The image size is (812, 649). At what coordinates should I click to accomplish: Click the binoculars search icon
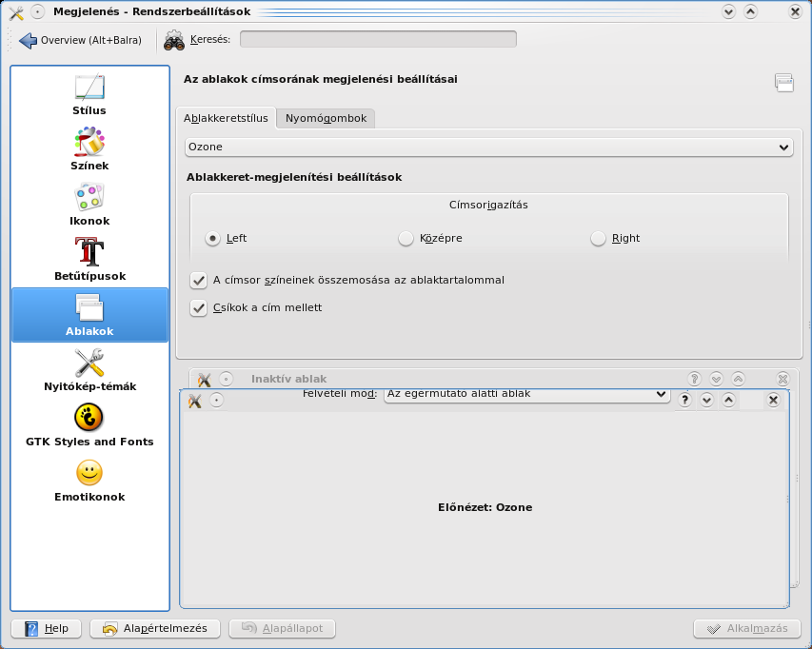174,40
